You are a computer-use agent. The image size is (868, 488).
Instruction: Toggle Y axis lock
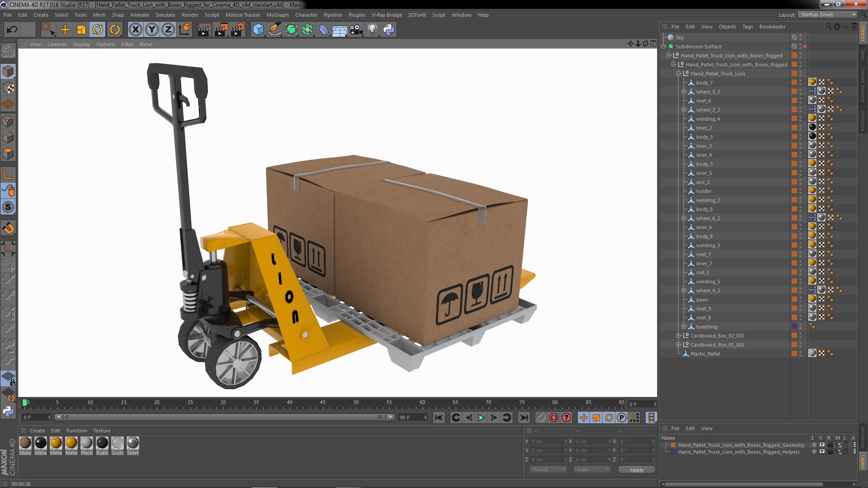click(152, 30)
